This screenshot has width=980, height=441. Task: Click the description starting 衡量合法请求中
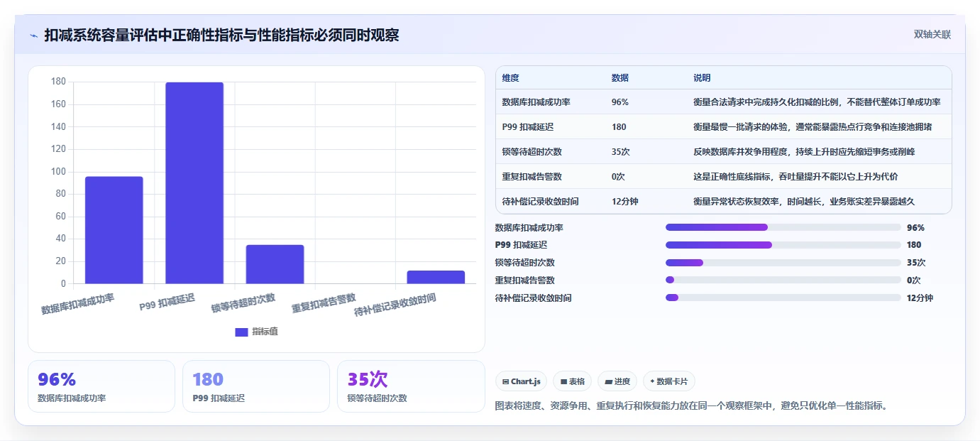(817, 102)
